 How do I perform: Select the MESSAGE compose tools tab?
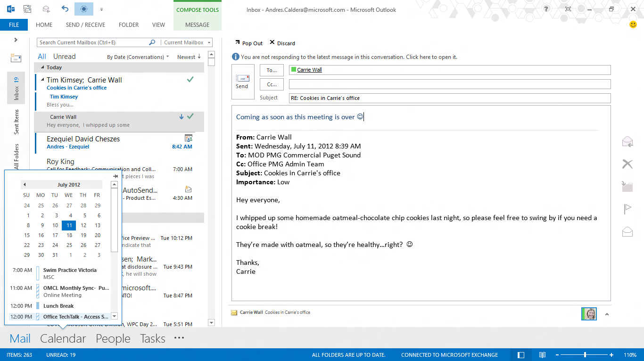click(198, 25)
